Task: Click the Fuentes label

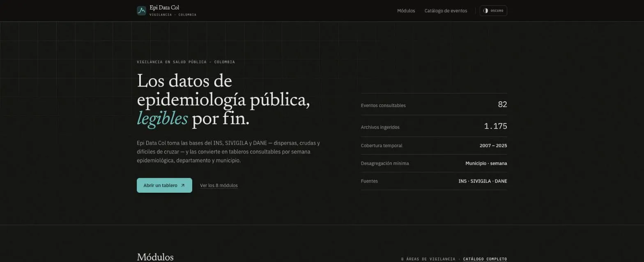Action: (369, 181)
